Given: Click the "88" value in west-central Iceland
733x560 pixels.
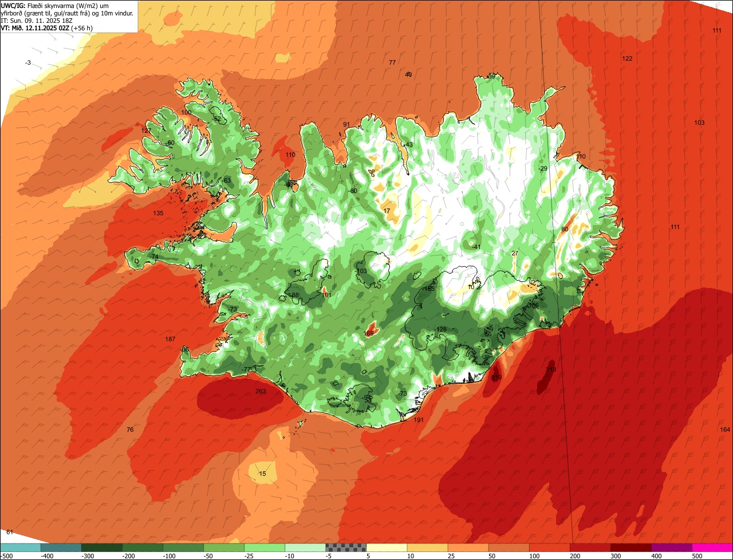Looking at the screenshot, I should tap(295, 295).
